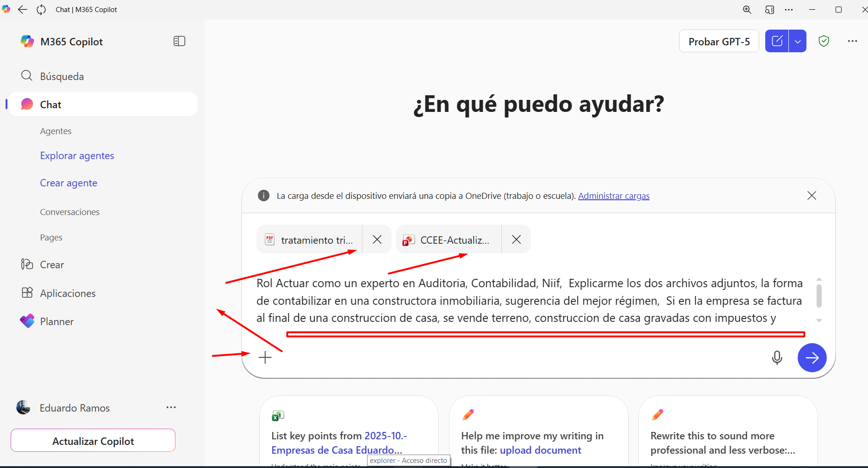Expand the new chat dropdown arrow
This screenshot has width=868, height=468.
pyautogui.click(x=798, y=41)
